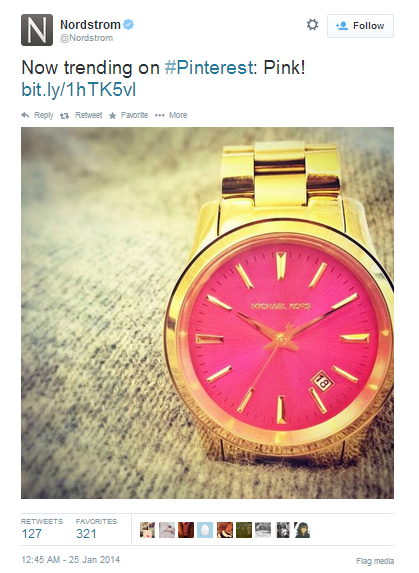Expand the More options ellipsis
Image resolution: width=419 pixels, height=573 pixels.
160,115
